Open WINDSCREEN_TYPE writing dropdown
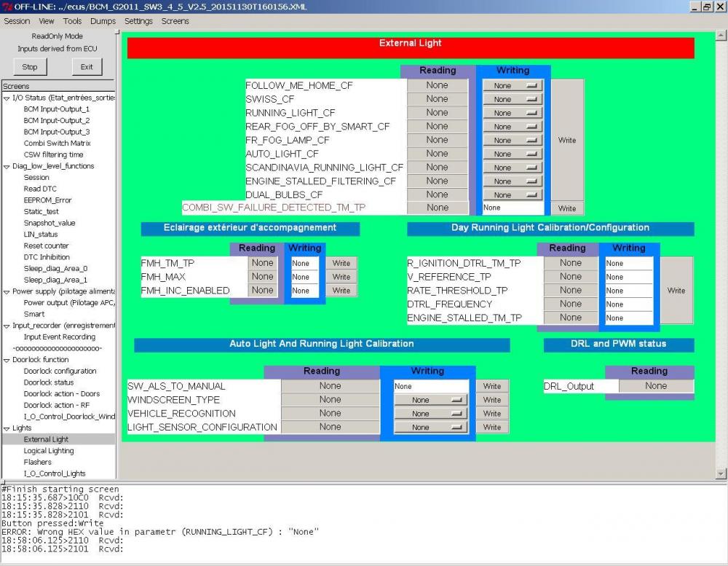This screenshot has width=728, height=566. 430,400
